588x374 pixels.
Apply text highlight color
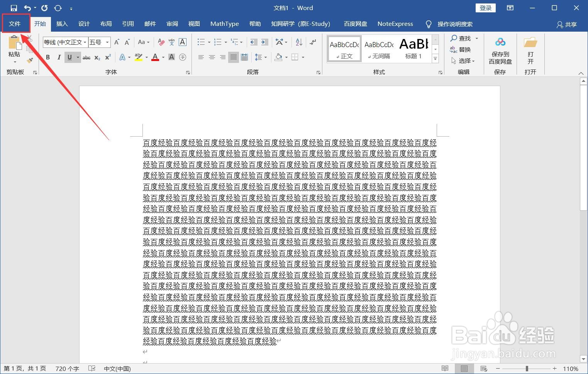pyautogui.click(x=138, y=57)
